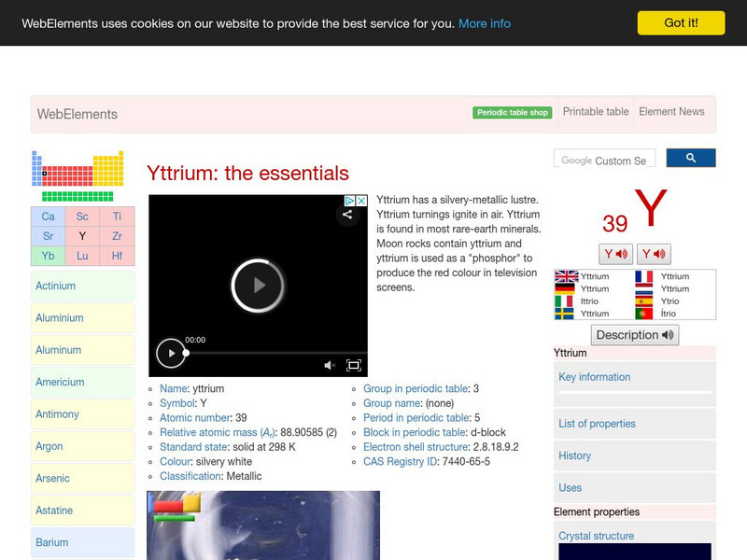The height and width of the screenshot is (560, 747).
Task: Open Barium from the element list
Action: pyautogui.click(x=83, y=542)
